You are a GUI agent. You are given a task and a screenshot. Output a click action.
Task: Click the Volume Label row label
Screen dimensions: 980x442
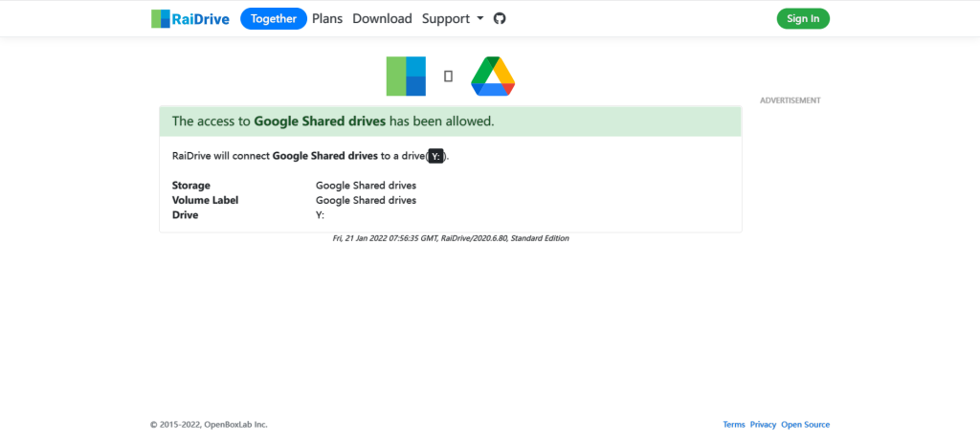[x=205, y=200]
